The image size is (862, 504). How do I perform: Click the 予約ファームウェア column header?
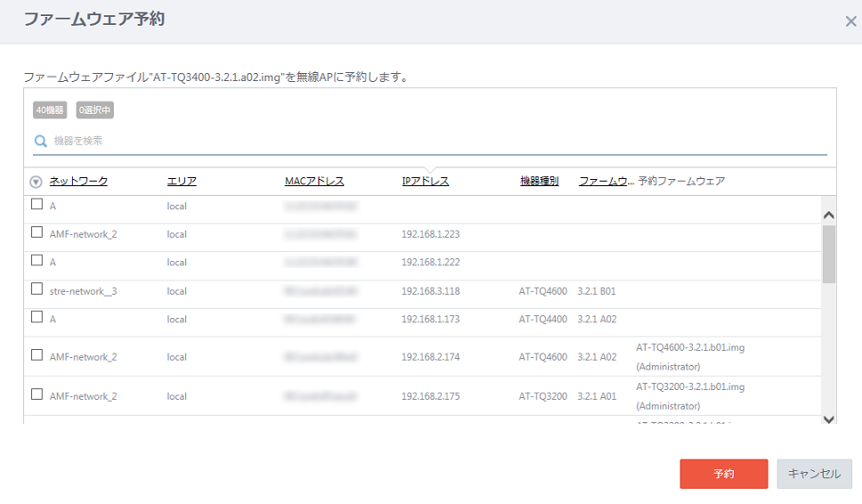[x=681, y=181]
